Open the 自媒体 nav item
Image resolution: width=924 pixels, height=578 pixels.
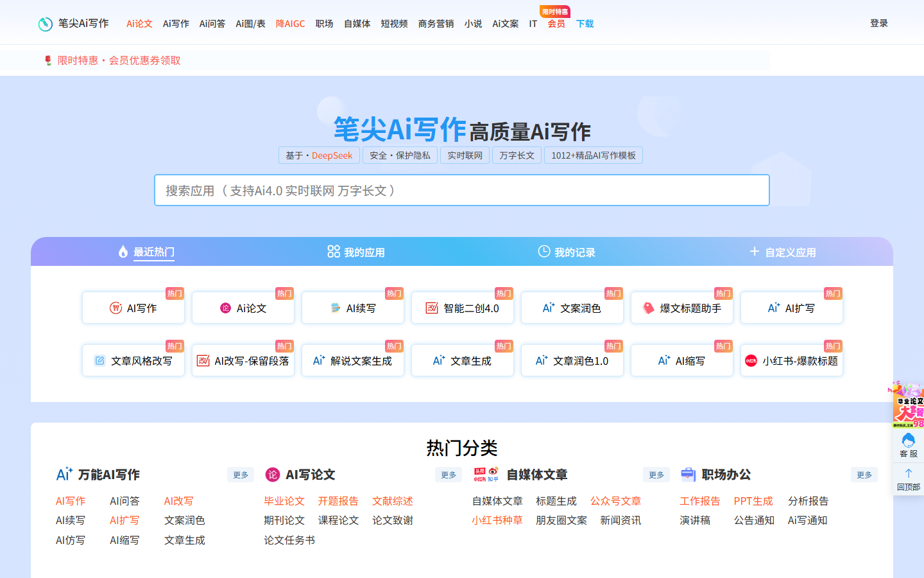point(357,24)
